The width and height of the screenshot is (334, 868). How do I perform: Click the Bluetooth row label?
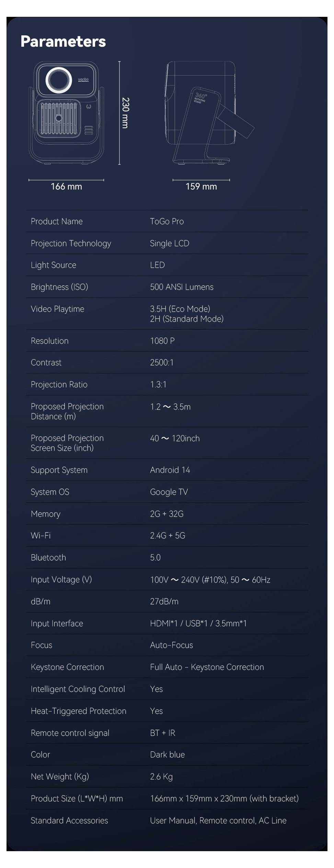48,558
